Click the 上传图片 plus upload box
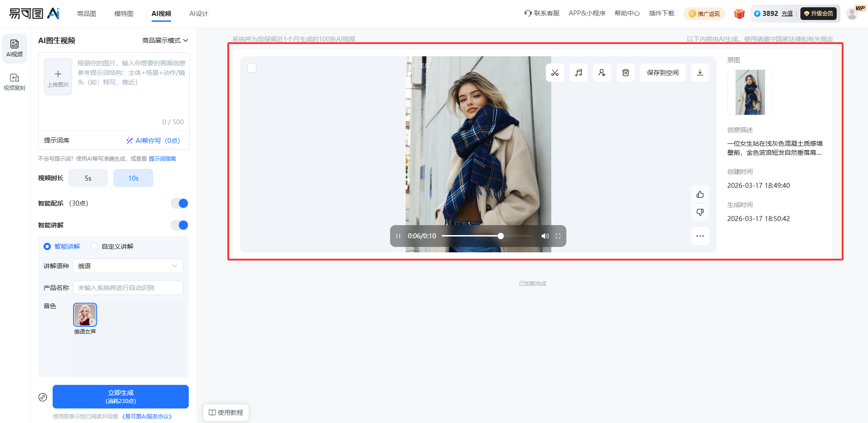The height and width of the screenshot is (423, 868). pos(58,77)
